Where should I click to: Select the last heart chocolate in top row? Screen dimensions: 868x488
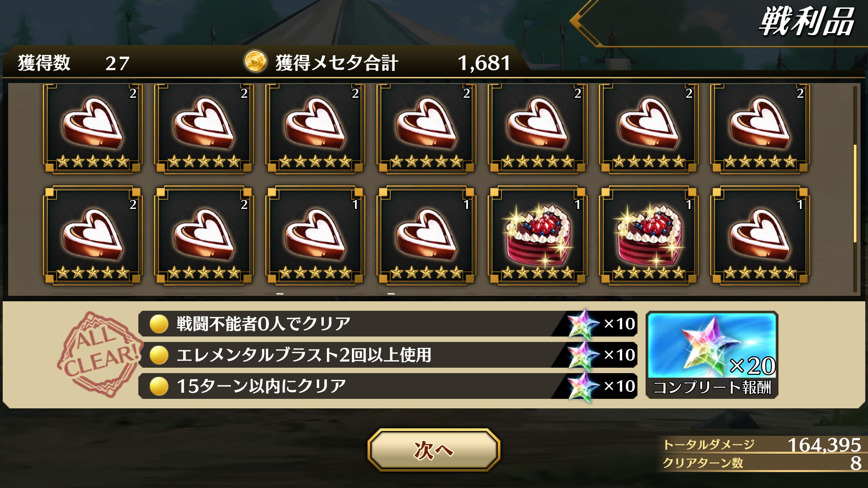pos(760,129)
